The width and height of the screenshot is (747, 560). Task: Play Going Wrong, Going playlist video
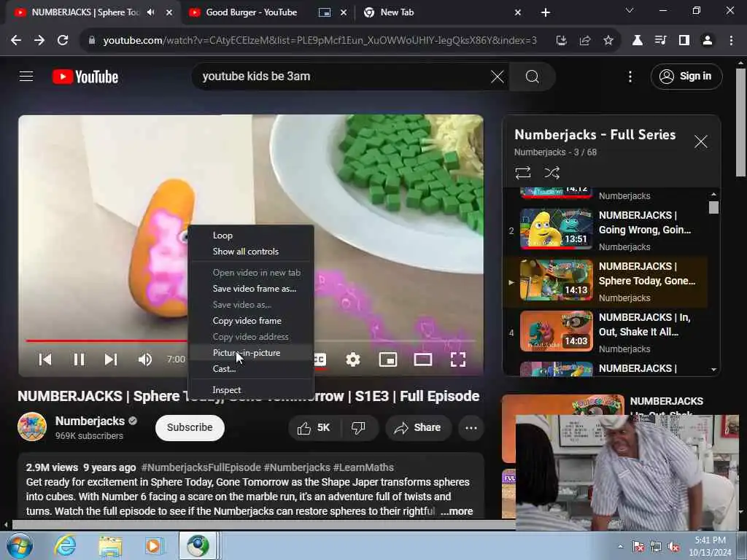point(605,230)
